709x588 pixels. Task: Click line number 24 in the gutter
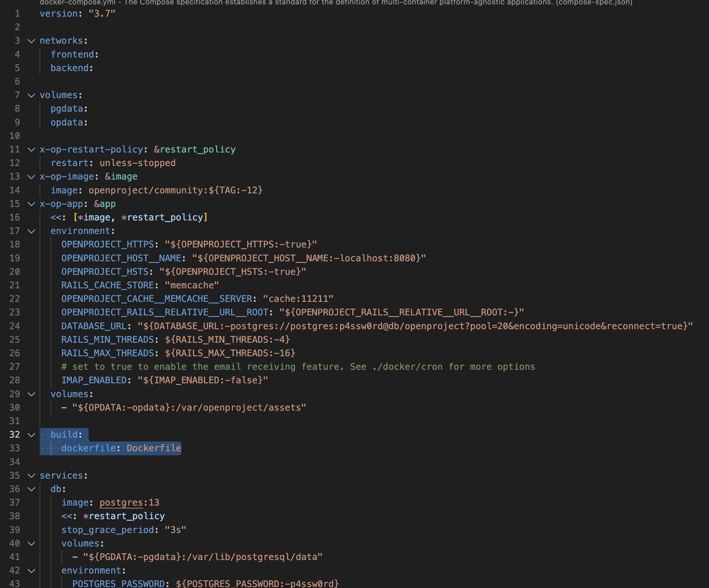[x=15, y=326]
